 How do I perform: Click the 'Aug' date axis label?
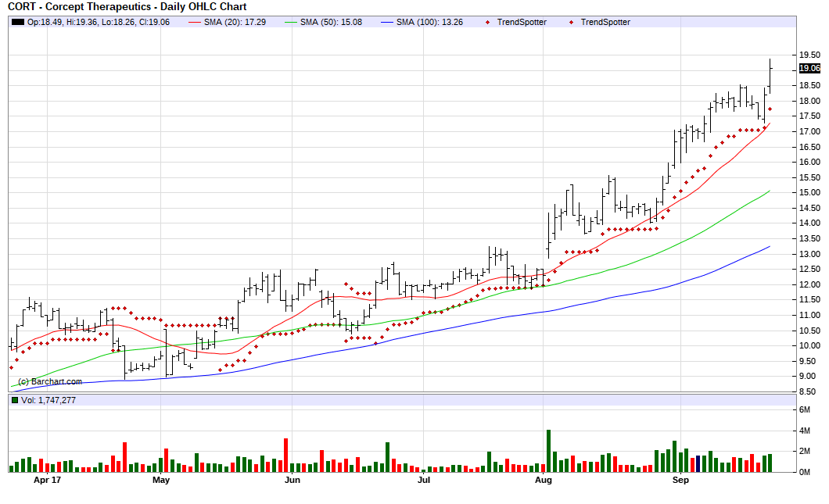543,481
